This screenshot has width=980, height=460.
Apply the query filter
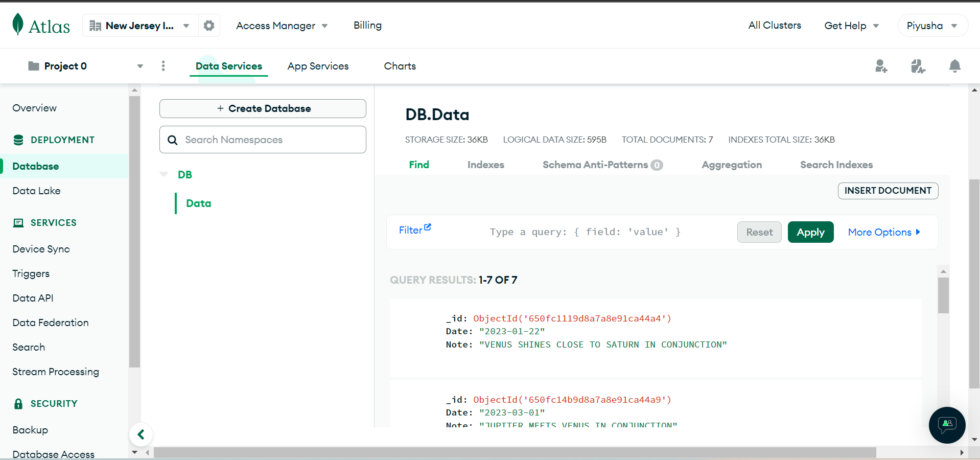tap(810, 232)
